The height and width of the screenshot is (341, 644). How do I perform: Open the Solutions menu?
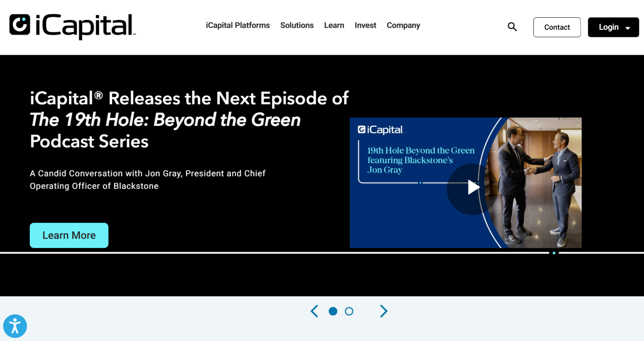(297, 25)
